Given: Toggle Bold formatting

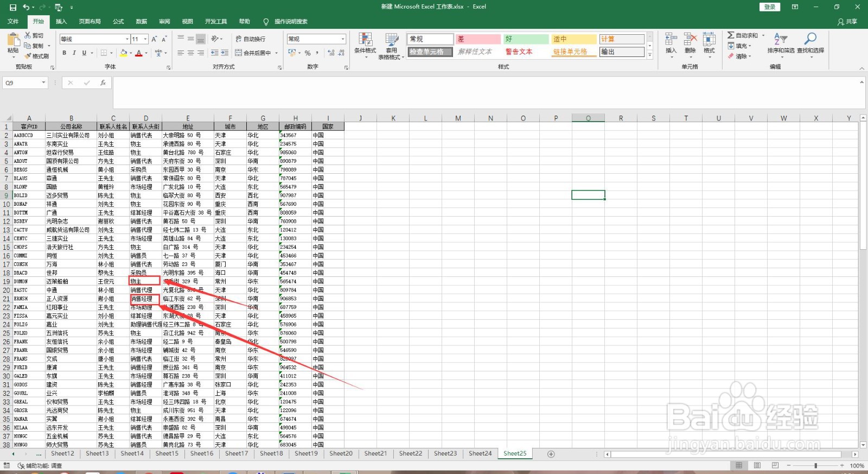Looking at the screenshot, I should tap(65, 53).
